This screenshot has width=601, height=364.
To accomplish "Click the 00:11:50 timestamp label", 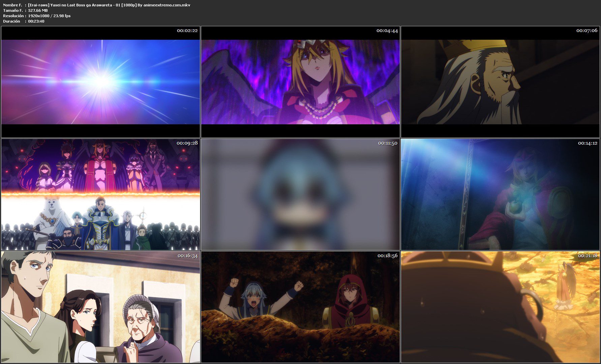I will [387, 143].
